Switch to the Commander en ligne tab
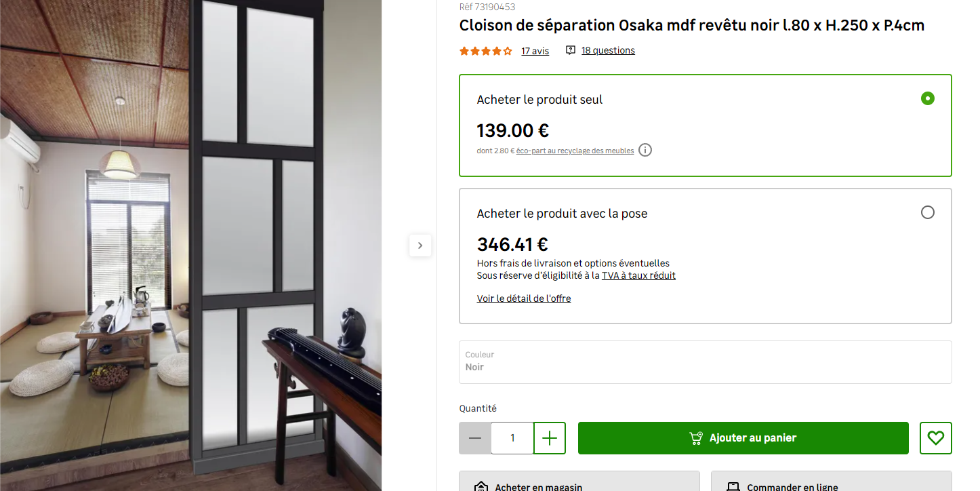Screen dimensions: 980x491 831,482
